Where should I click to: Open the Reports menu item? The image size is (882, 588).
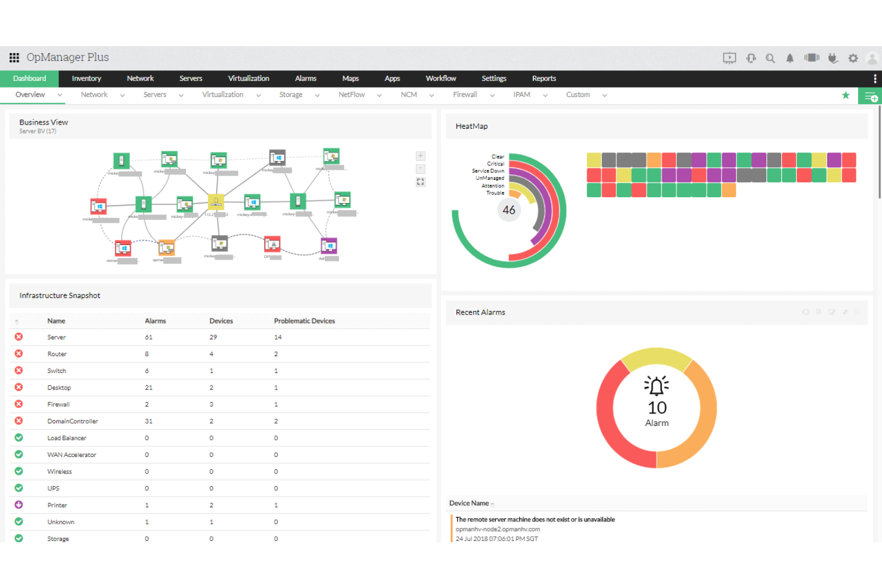pyautogui.click(x=544, y=78)
